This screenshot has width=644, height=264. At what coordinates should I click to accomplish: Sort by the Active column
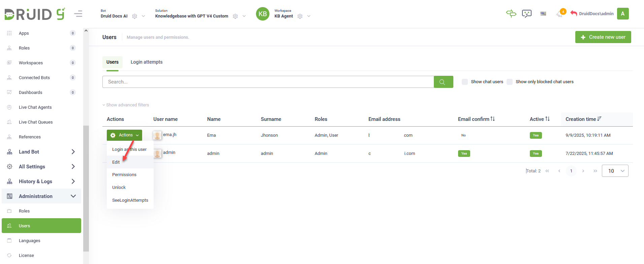pos(540,119)
